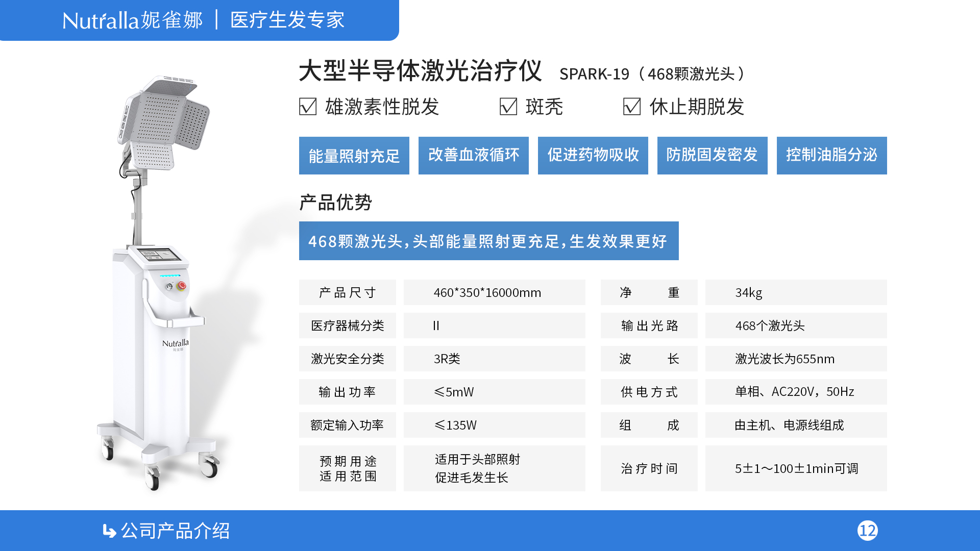Click the Nutralla妮雀娜 logo in header
The image size is (980, 551).
click(x=133, y=20)
